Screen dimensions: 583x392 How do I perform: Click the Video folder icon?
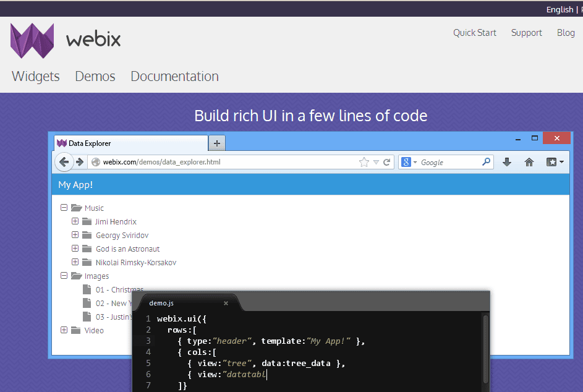tap(76, 330)
